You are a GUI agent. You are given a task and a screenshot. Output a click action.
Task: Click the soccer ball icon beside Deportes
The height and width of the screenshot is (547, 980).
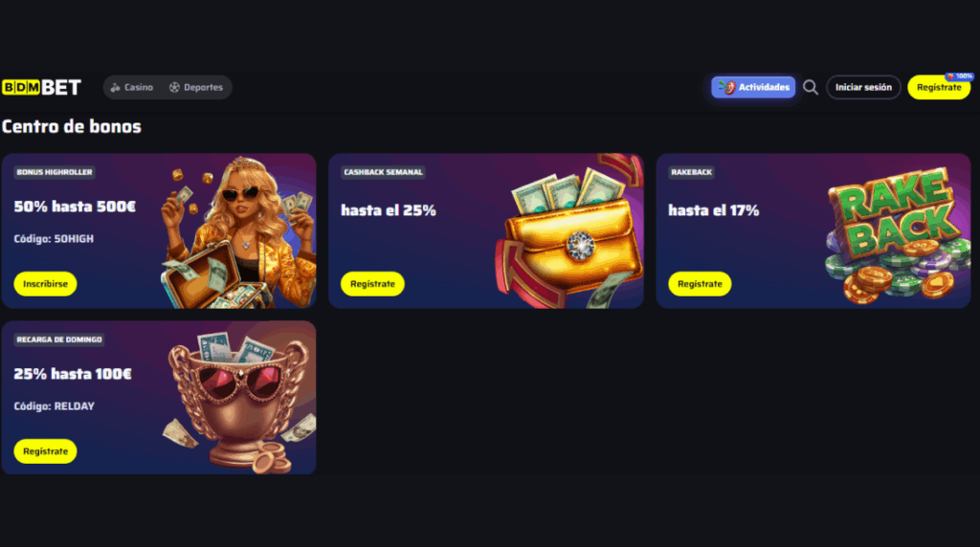(174, 87)
